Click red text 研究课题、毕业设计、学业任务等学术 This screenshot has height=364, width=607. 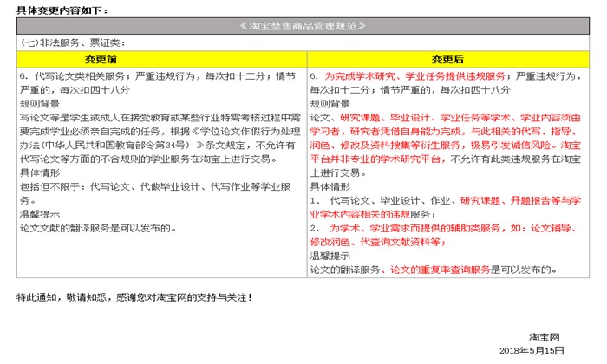[x=425, y=118]
